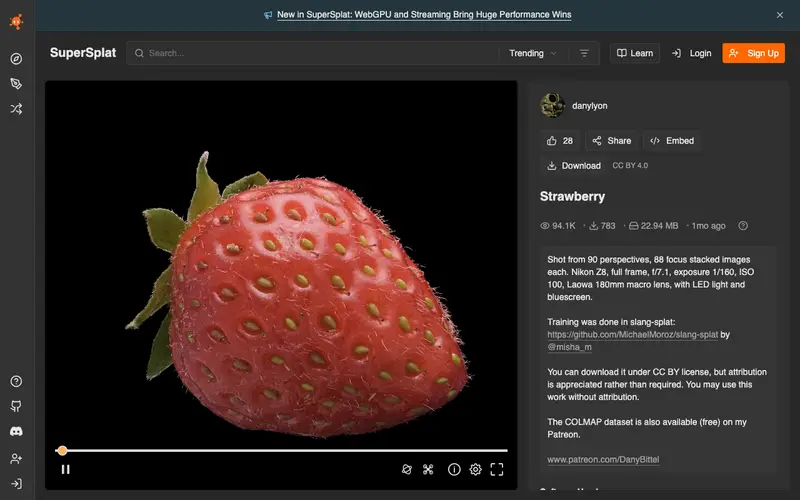Click the login arrow icon in sidebar

coord(16,484)
